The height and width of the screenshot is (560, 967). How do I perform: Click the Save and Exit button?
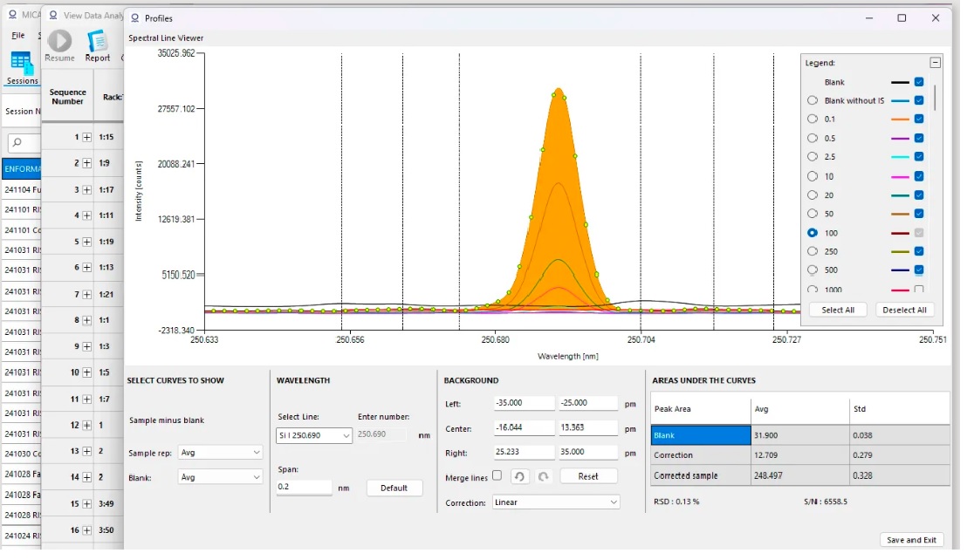point(911,540)
